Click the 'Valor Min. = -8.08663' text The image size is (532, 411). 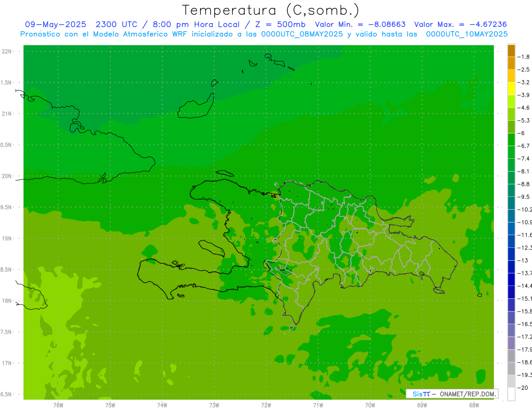(x=360, y=24)
